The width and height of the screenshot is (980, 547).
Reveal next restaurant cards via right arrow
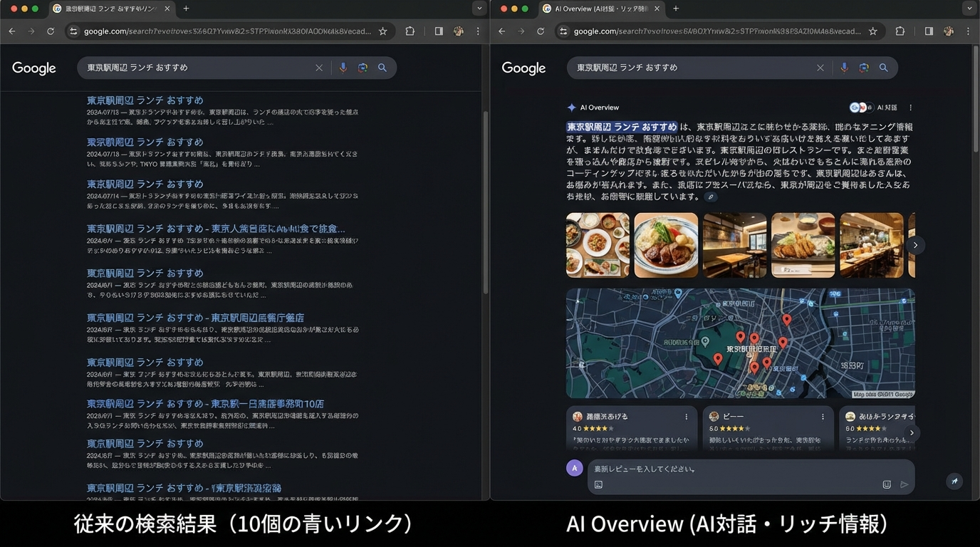click(912, 432)
